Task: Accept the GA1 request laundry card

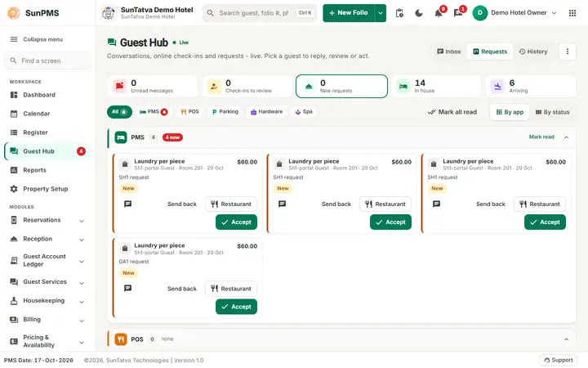Action: [x=236, y=307]
